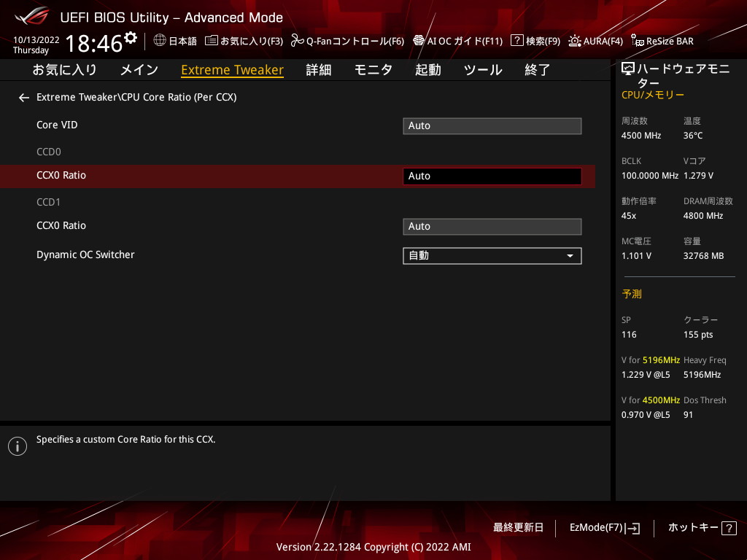Click the info icon in help panel
Image resolution: width=747 pixels, height=560 pixels.
pyautogui.click(x=18, y=446)
